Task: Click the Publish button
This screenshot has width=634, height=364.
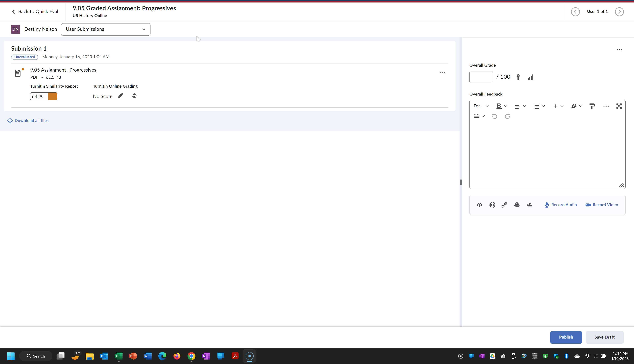Action: click(x=566, y=337)
